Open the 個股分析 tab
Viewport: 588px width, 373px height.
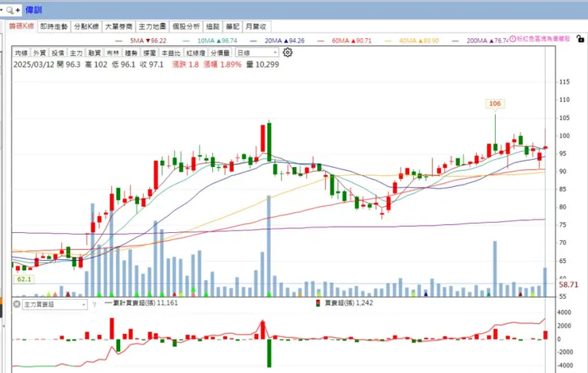[186, 26]
